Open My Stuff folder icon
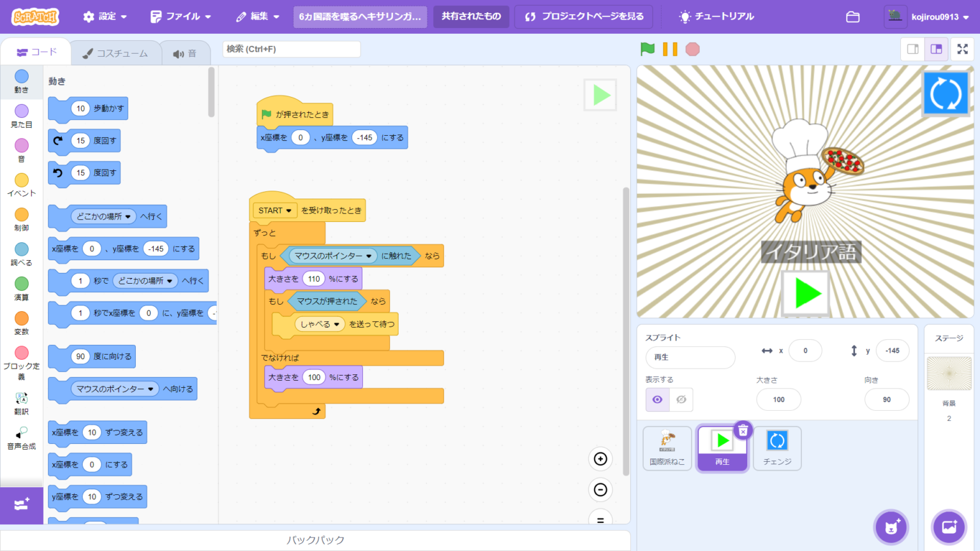Viewport: 980px width, 551px height. (x=853, y=17)
